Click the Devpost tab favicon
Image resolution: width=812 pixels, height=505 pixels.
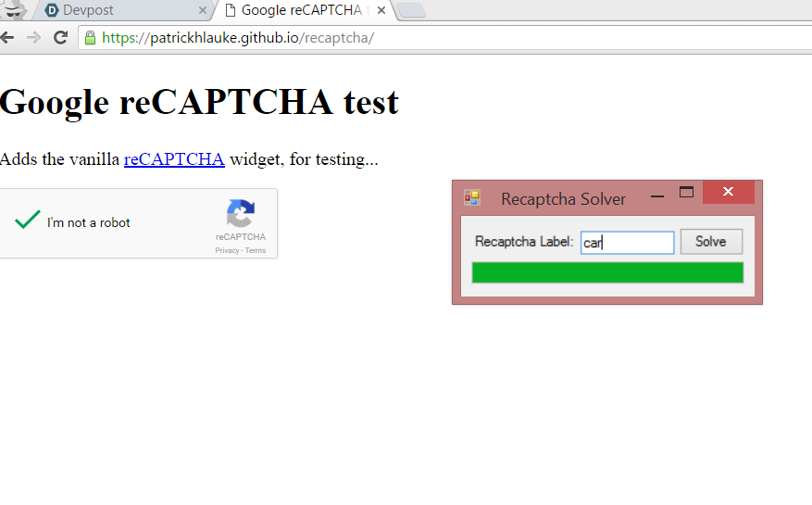51,10
